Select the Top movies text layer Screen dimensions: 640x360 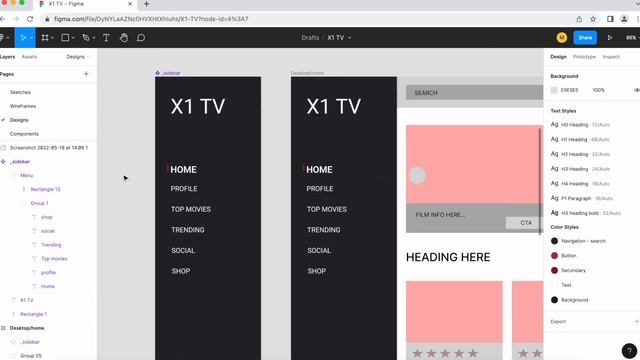click(54, 259)
